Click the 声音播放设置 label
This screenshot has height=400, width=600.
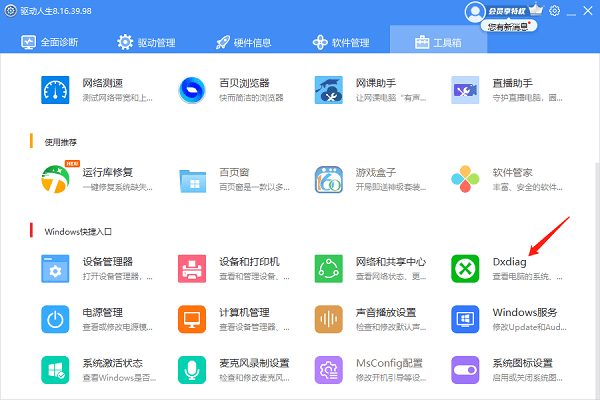pos(386,313)
